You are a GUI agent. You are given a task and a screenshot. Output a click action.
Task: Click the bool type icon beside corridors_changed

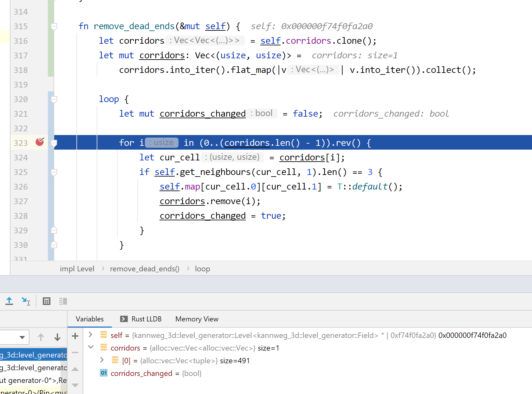pos(104,373)
